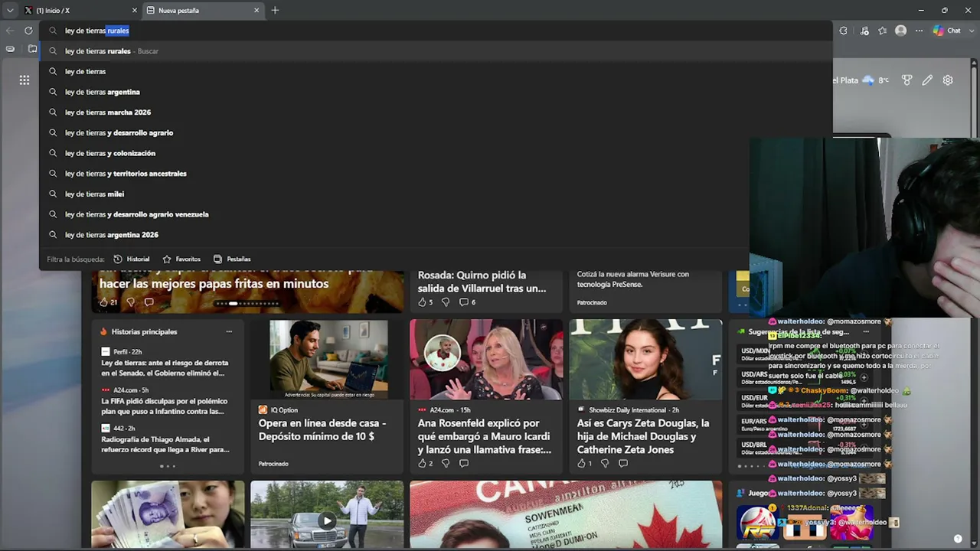Open the apps grid launcher icon
Screen dimensions: 980x551
24,80
